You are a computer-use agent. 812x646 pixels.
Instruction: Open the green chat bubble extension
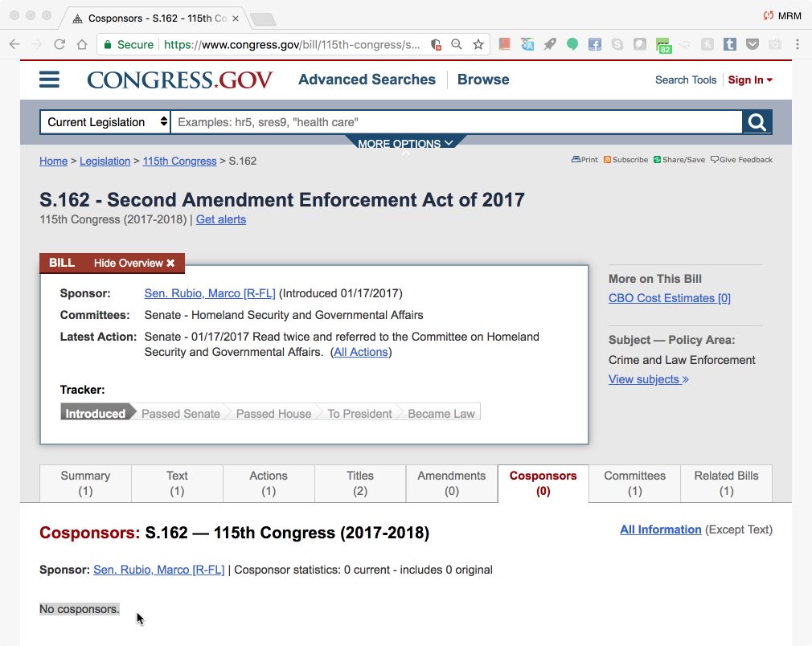point(572,44)
